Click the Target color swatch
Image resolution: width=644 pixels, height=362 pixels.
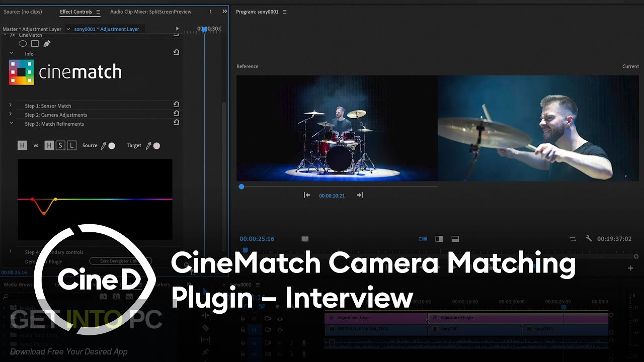coord(156,146)
